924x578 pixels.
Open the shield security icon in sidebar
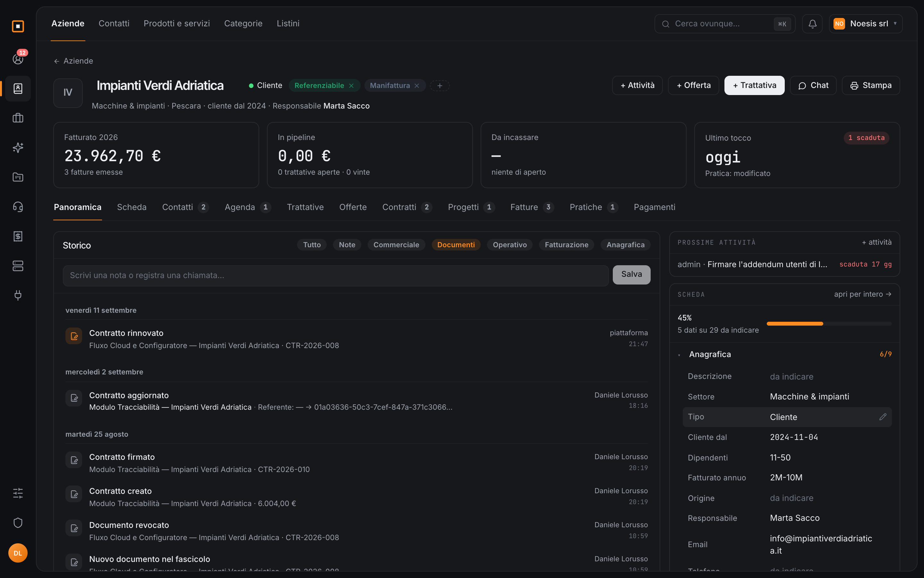tap(18, 522)
